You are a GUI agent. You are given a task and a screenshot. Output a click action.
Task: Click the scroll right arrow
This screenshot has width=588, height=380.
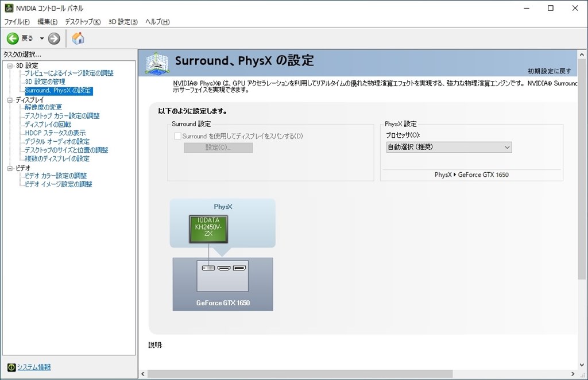coord(572,374)
